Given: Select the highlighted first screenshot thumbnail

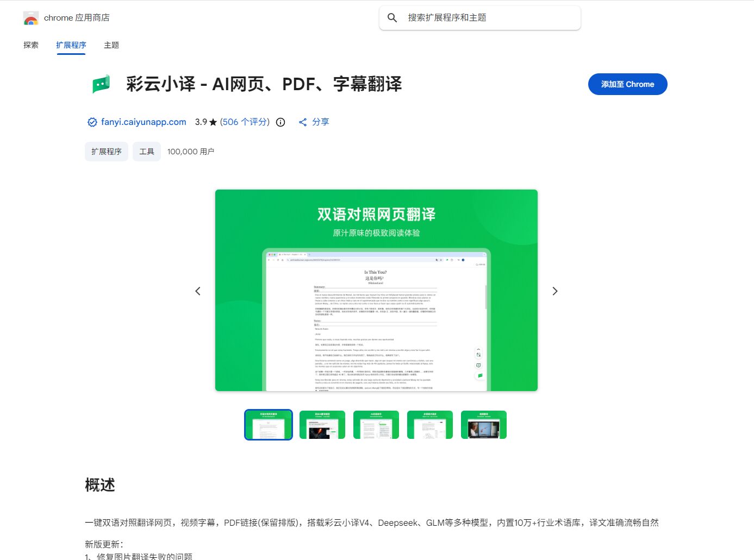Looking at the screenshot, I should pyautogui.click(x=268, y=424).
